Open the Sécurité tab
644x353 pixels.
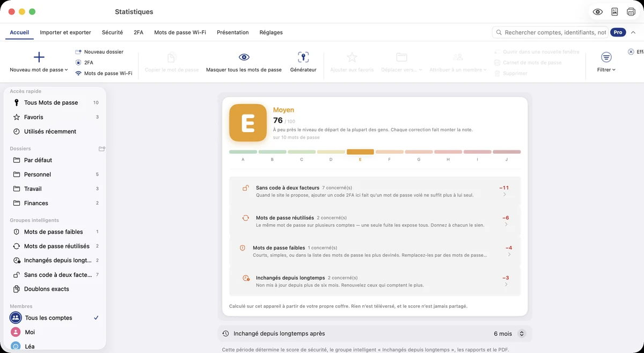(x=112, y=32)
